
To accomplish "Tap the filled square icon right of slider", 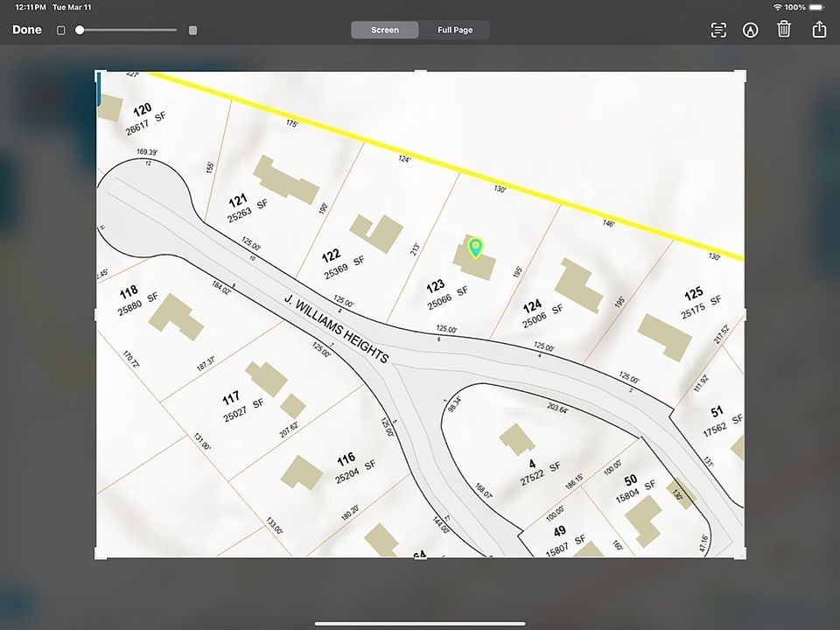I will pyautogui.click(x=192, y=30).
